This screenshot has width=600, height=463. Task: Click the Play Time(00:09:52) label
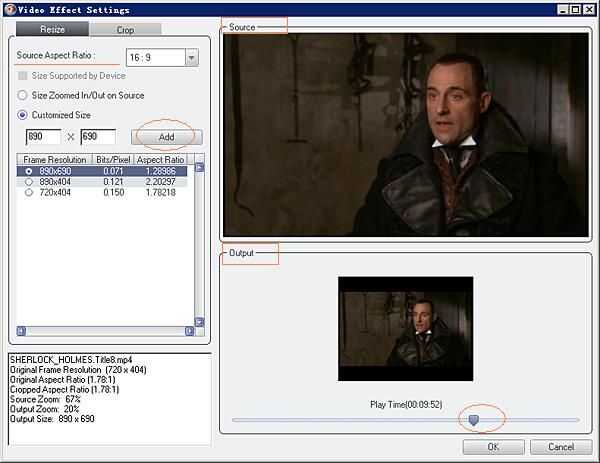pyautogui.click(x=406, y=404)
